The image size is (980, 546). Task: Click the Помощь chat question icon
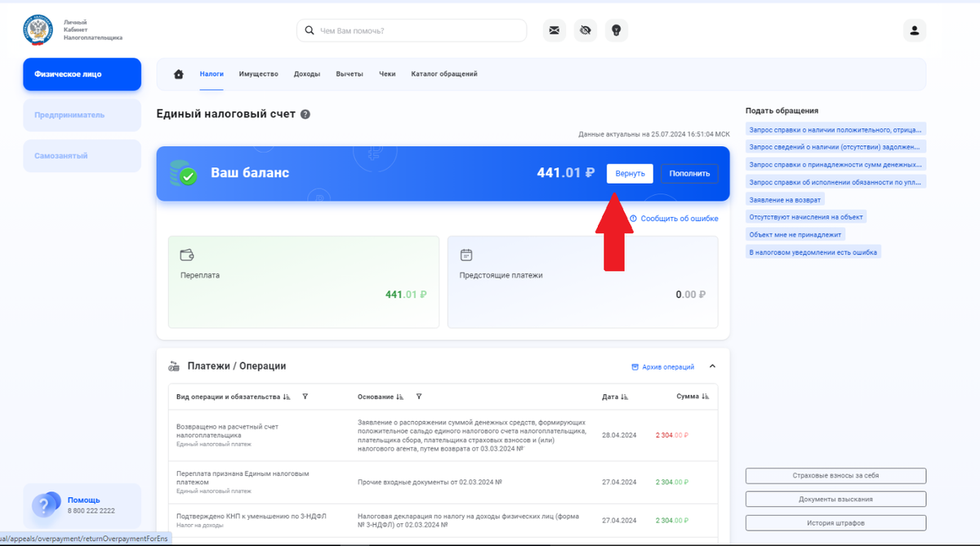[x=45, y=505]
